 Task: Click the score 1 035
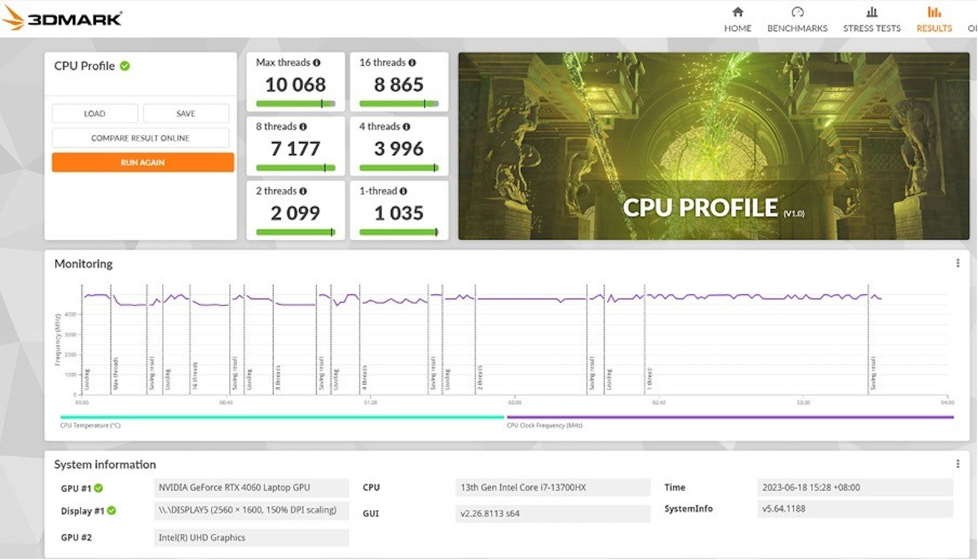[399, 213]
